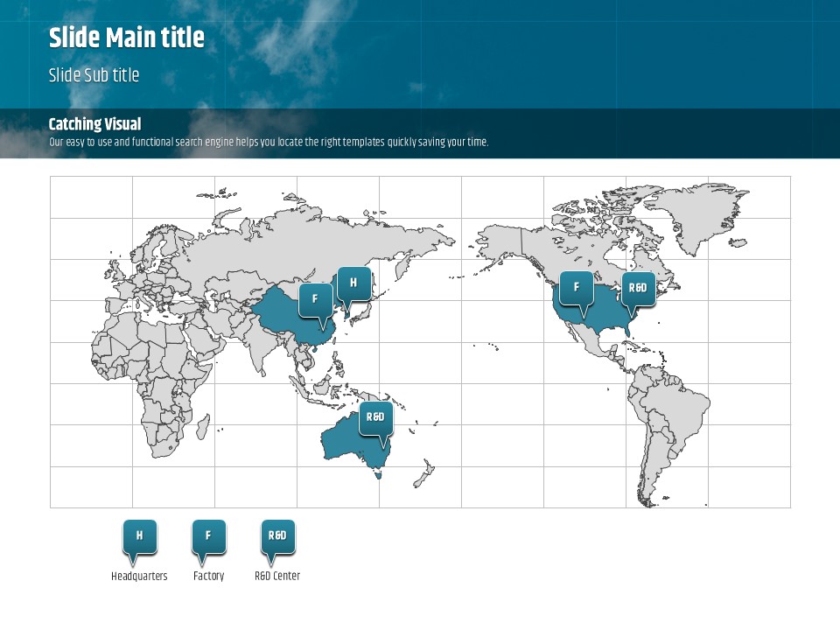Click the F legend pin above Factory
Image resolution: width=840 pixels, height=630 pixels.
(x=208, y=536)
